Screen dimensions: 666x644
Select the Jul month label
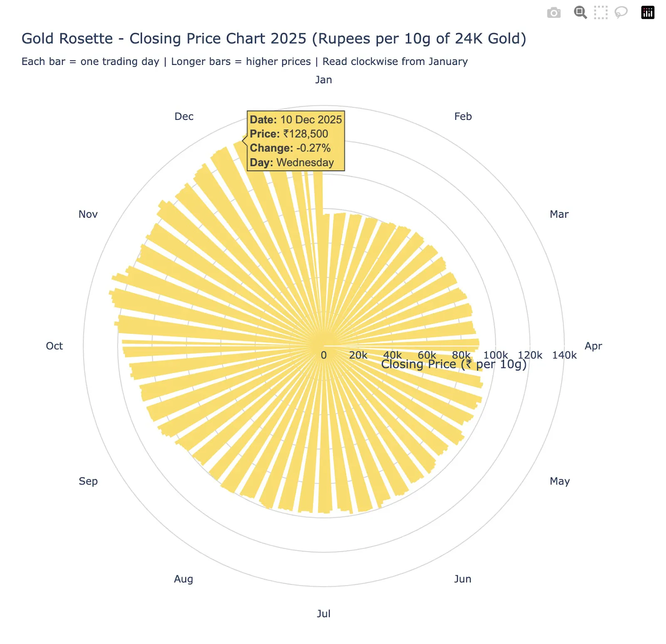click(324, 614)
